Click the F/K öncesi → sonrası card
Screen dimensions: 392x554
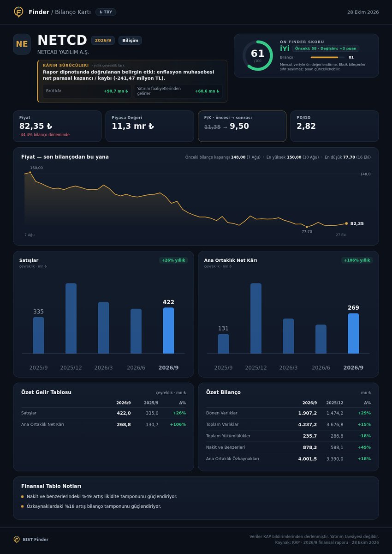(242, 126)
